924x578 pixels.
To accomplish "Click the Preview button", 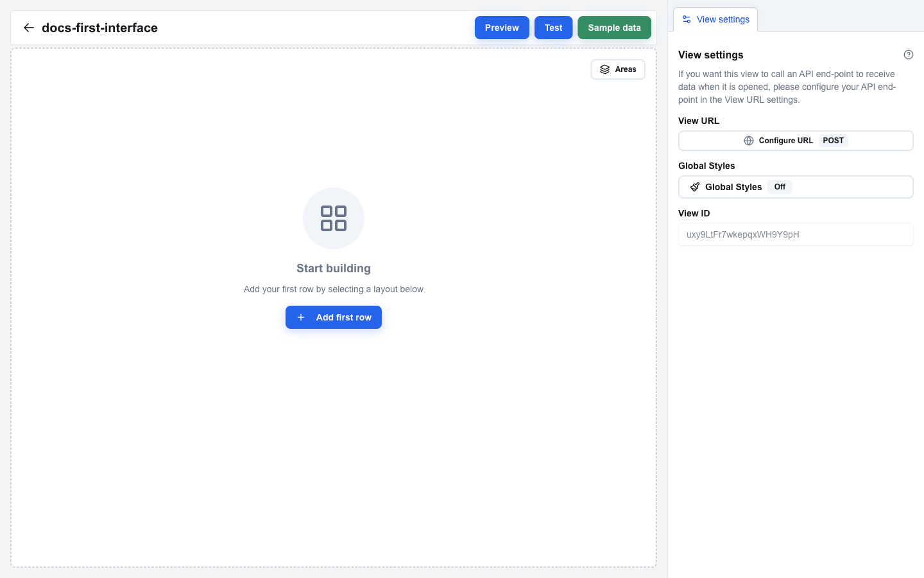I will coord(502,28).
